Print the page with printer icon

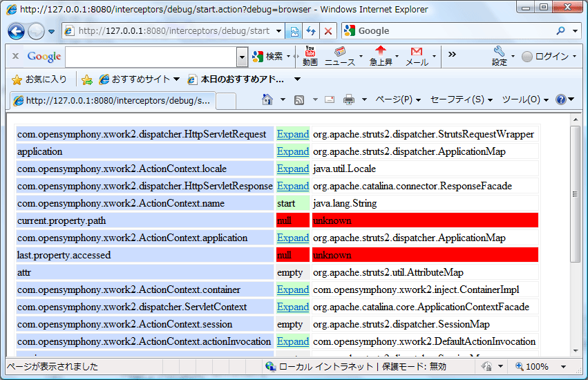[x=349, y=99]
